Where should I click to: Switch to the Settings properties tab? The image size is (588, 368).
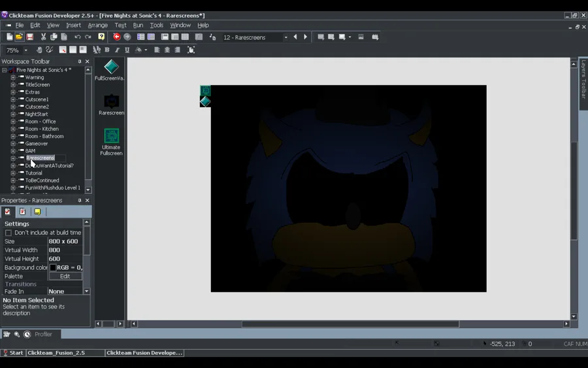[x=7, y=212]
